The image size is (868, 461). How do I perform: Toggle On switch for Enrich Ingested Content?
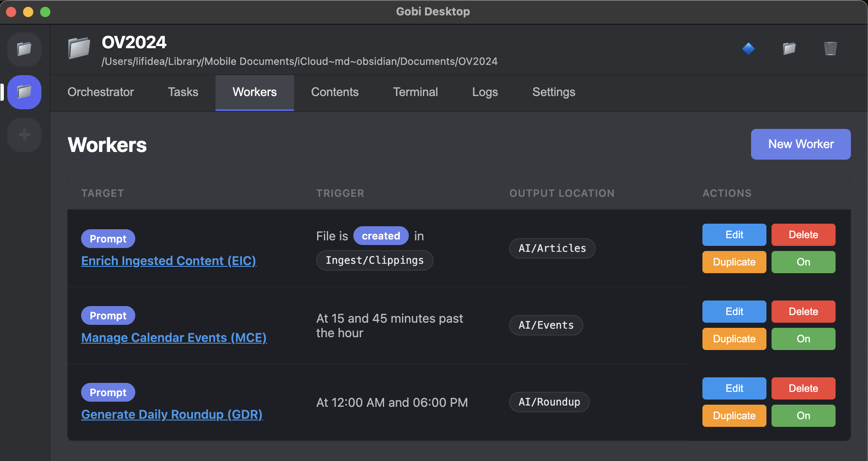[803, 262]
